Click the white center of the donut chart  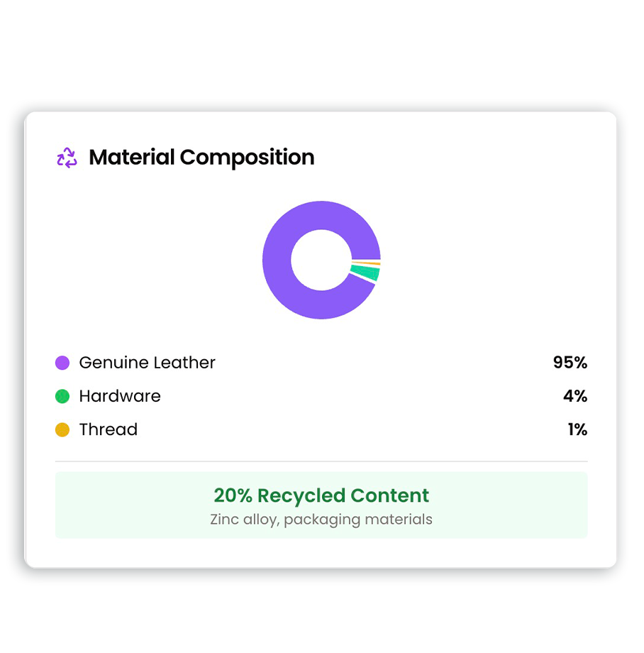(321, 260)
